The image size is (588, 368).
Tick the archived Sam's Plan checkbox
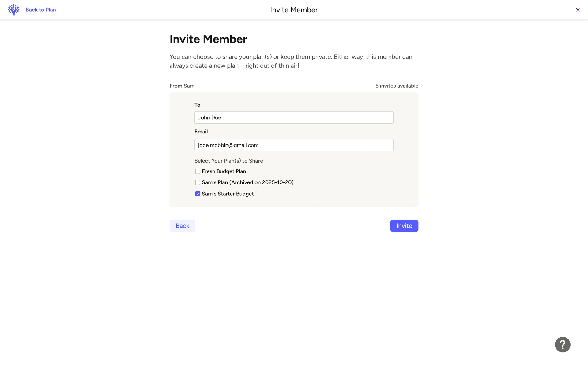pyautogui.click(x=198, y=182)
